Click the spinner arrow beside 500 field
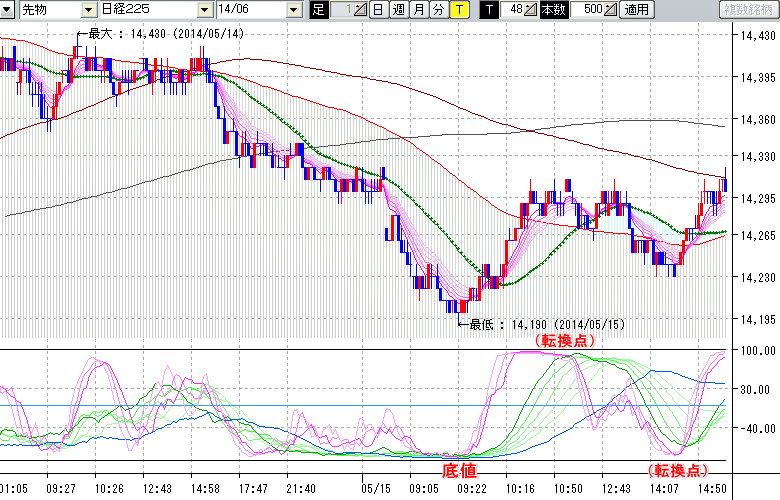The image size is (780, 500). 611,10
